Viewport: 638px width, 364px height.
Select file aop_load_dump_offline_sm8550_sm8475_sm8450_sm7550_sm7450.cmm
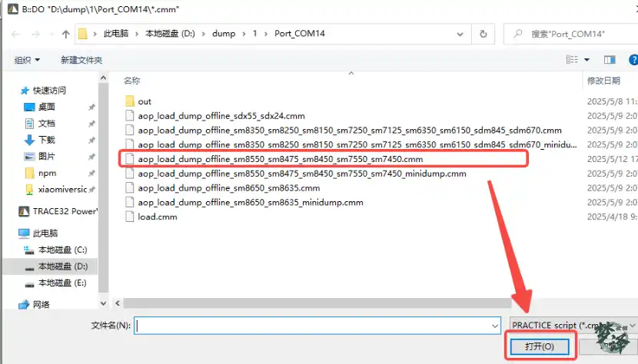pos(280,159)
